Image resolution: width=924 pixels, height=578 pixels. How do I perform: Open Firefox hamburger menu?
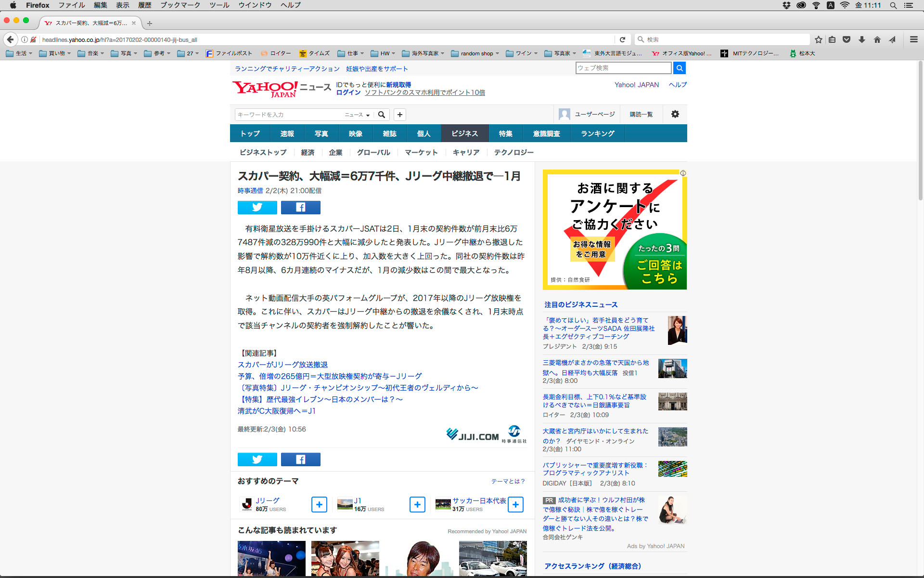pyautogui.click(x=913, y=39)
